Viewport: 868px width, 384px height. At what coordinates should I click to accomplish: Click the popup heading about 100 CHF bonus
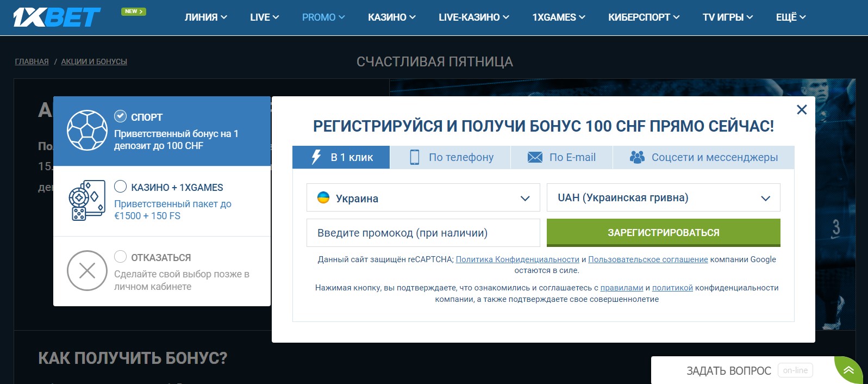(544, 126)
